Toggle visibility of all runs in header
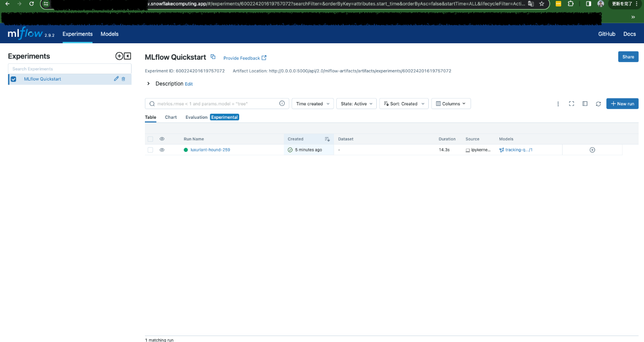Screen dimensions: 644x342 click(x=162, y=139)
